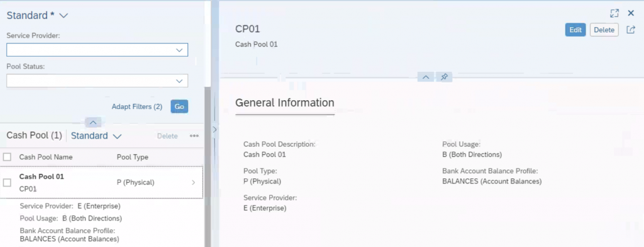The image size is (644, 247).
Task: Click the greyed Delete in table toolbar
Action: point(167,136)
